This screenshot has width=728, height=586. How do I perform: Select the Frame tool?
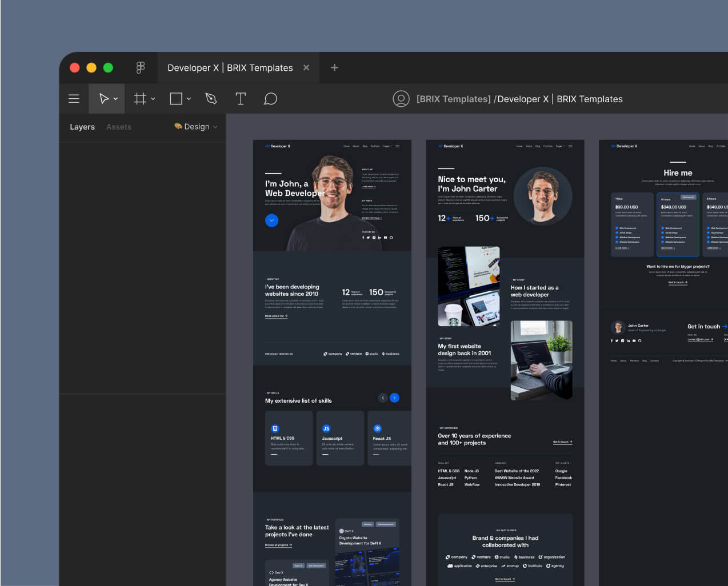[x=140, y=98]
